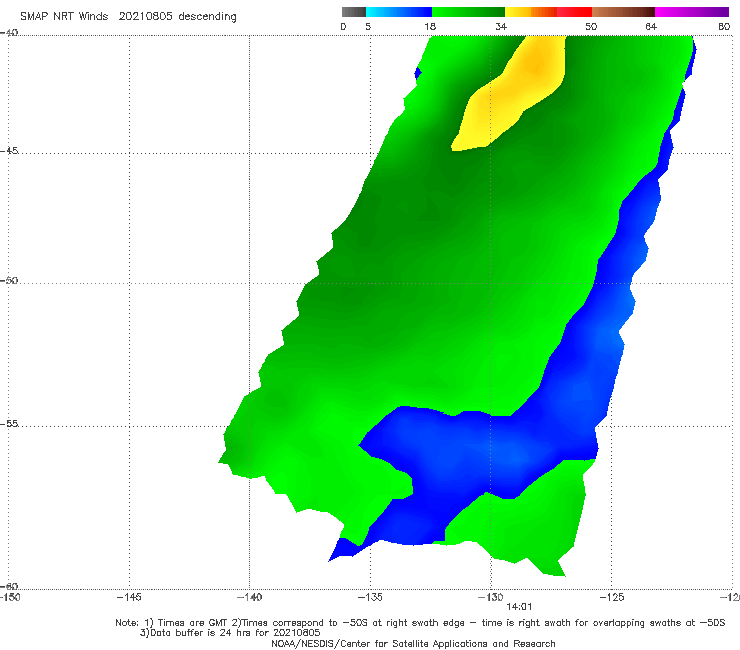The height and width of the screenshot is (650, 740).
Task: Click the latitude label '-50'
Action: pyautogui.click(x=9, y=281)
